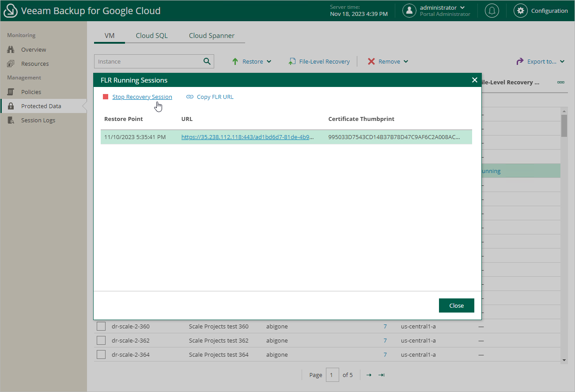The image size is (575, 392).
Task: Click the Session Logs sidebar icon
Action: click(x=11, y=120)
